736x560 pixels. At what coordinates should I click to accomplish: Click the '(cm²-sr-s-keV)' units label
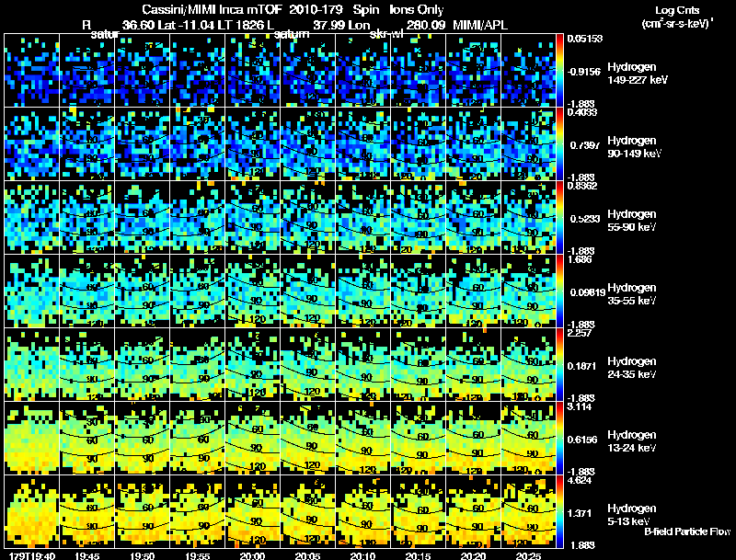(677, 24)
